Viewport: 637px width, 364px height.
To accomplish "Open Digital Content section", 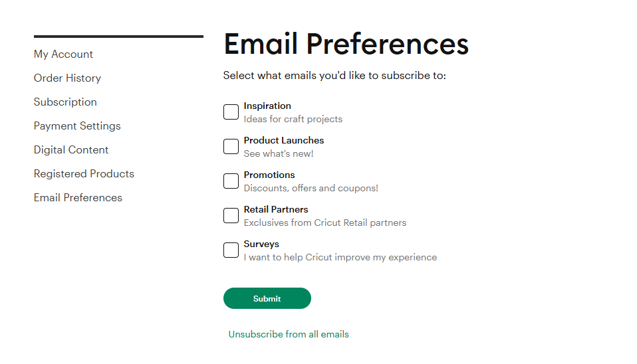I will click(x=71, y=150).
